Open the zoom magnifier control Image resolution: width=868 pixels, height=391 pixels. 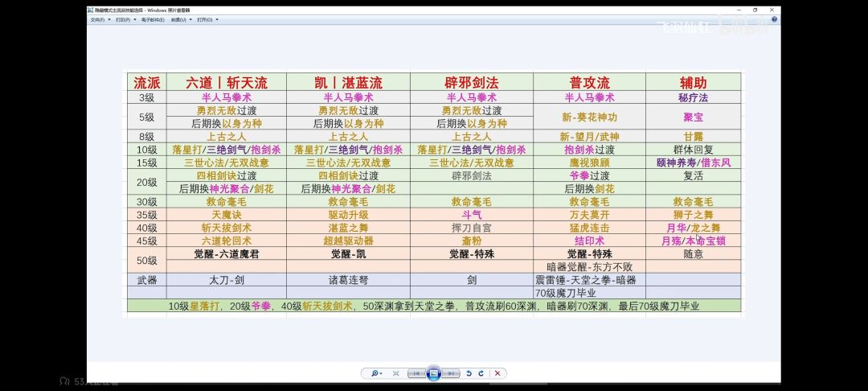[377, 373]
